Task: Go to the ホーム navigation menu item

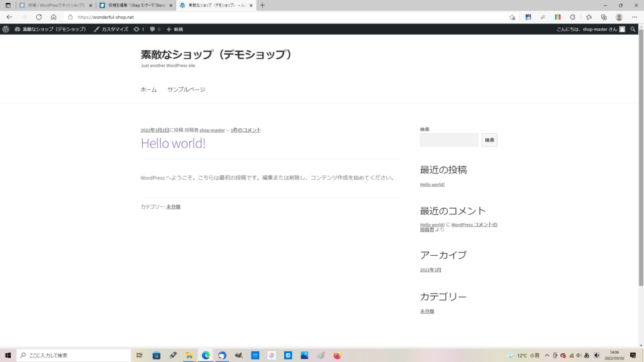Action: 148,90
